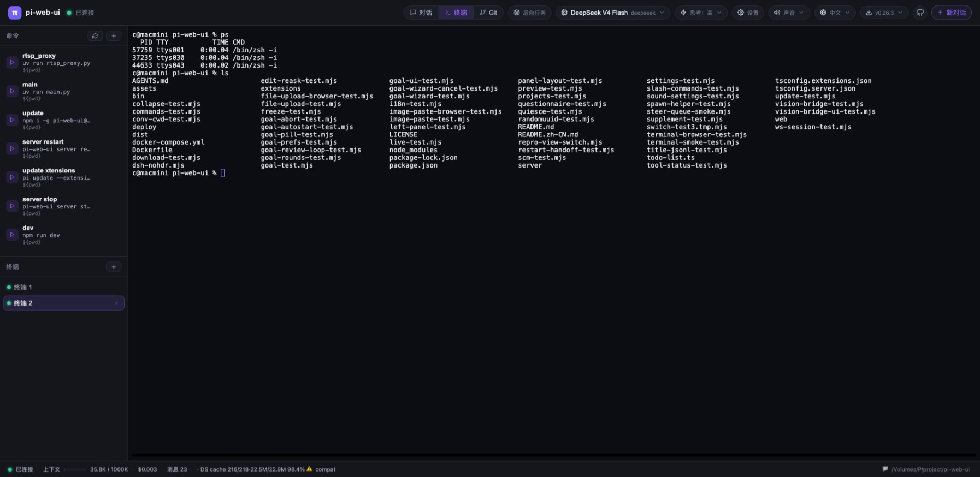Screen dimensions: 980x477
Task: Open the GitHub icon link
Action: coord(920,13)
